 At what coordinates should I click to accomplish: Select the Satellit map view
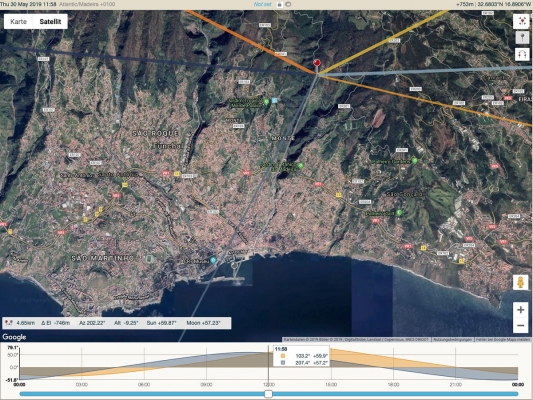[50, 21]
